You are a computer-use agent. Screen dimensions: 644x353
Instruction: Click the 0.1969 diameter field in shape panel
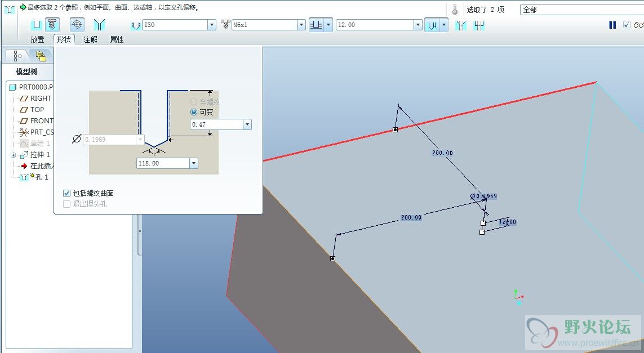[110, 140]
